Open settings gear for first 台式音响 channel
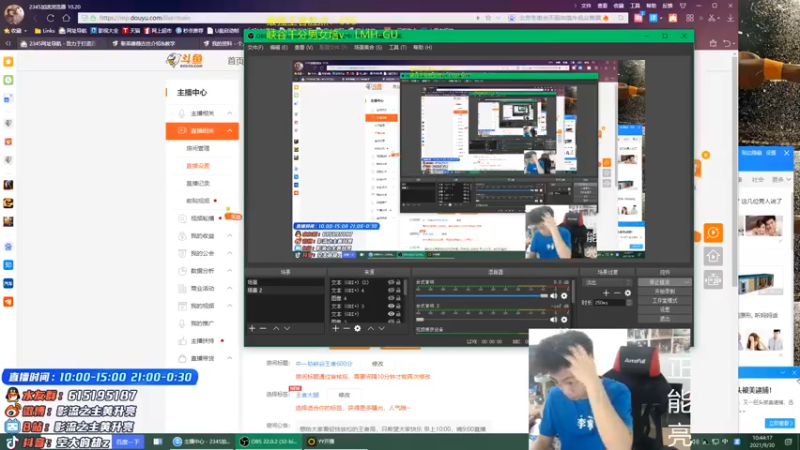800x450 pixels. point(564,296)
